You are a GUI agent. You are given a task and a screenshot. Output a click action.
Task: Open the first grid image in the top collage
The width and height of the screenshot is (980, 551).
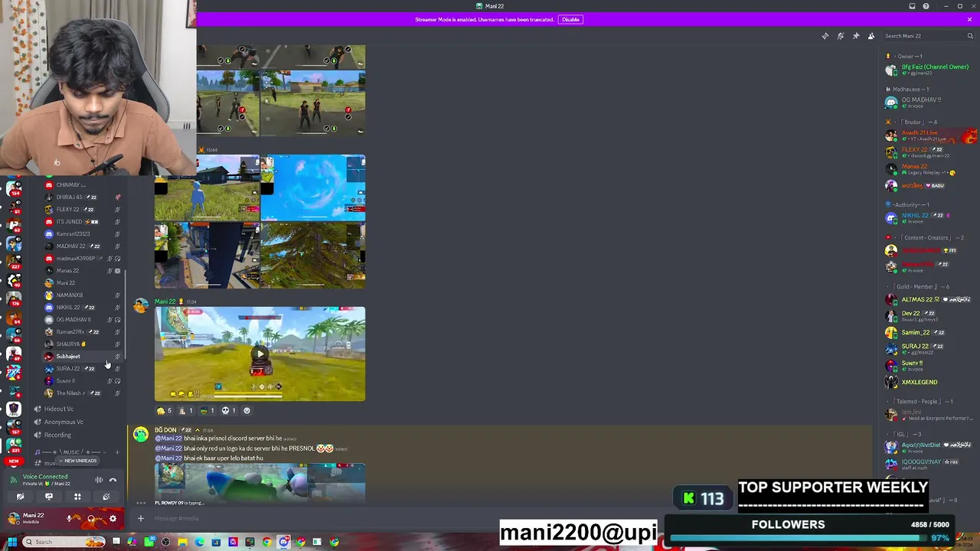click(x=228, y=56)
